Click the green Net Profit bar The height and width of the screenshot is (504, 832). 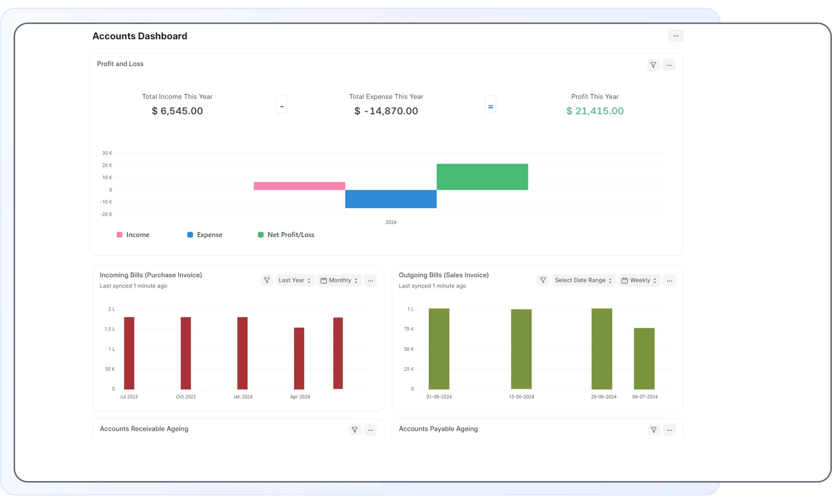tap(482, 176)
